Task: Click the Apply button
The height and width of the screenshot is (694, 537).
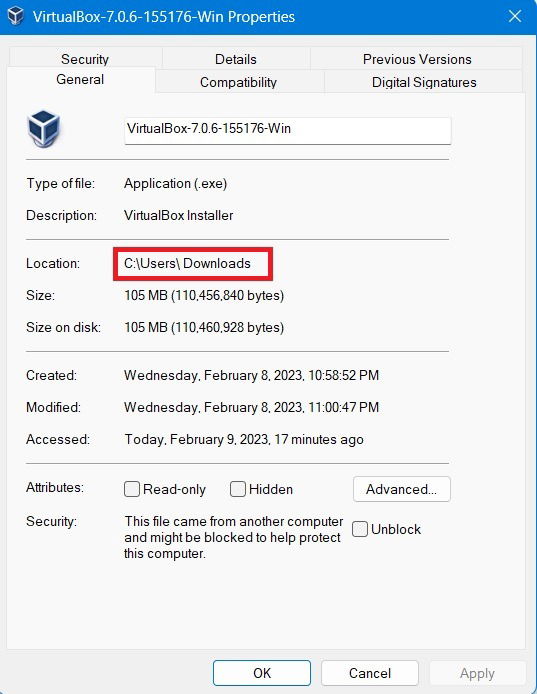Action: pyautogui.click(x=477, y=673)
